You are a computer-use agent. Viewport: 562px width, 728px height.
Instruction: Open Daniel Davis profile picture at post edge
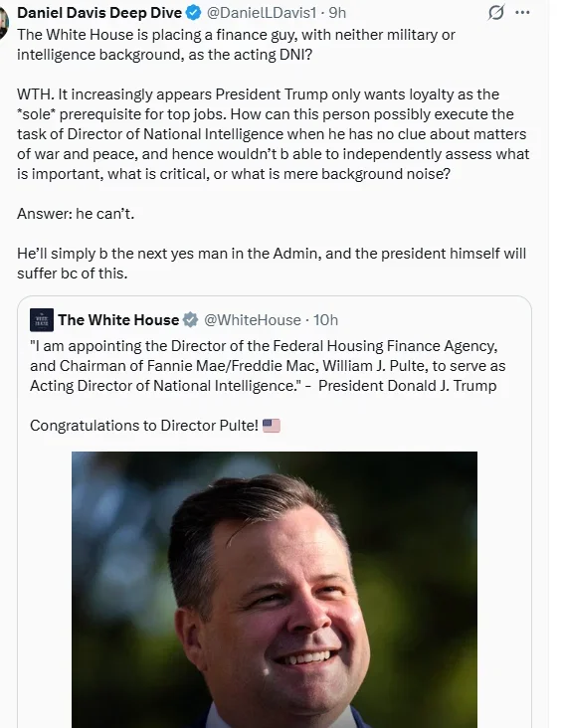coord(4,22)
